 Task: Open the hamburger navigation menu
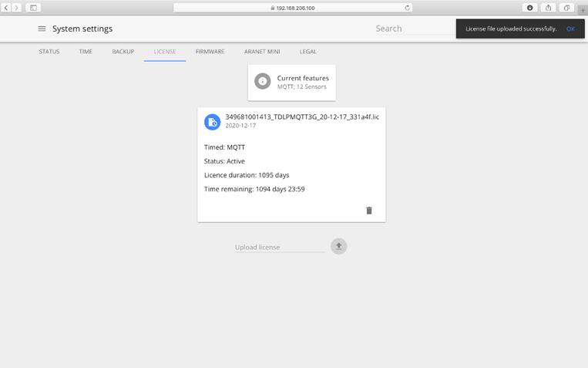pos(42,29)
